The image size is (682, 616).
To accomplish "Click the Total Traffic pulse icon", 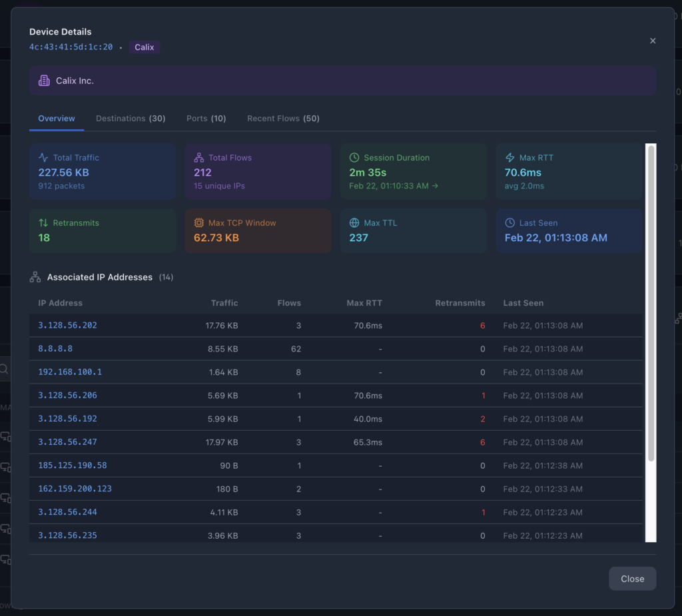I will coord(43,158).
